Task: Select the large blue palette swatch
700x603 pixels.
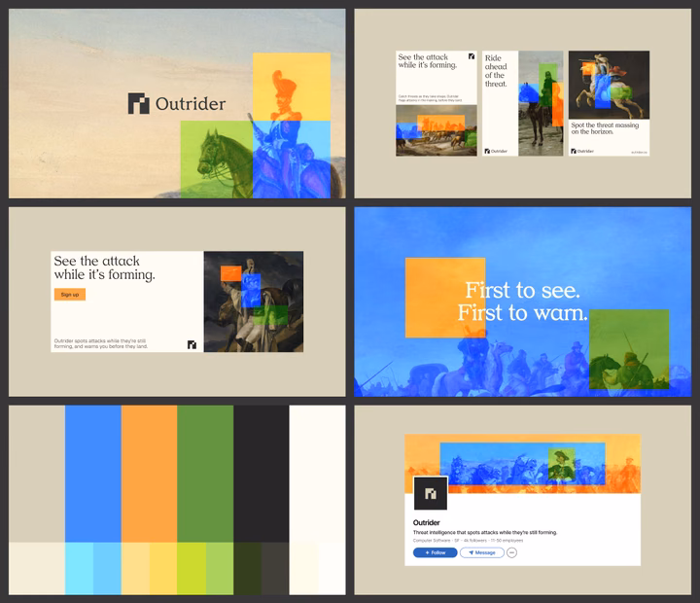Action: (93, 474)
